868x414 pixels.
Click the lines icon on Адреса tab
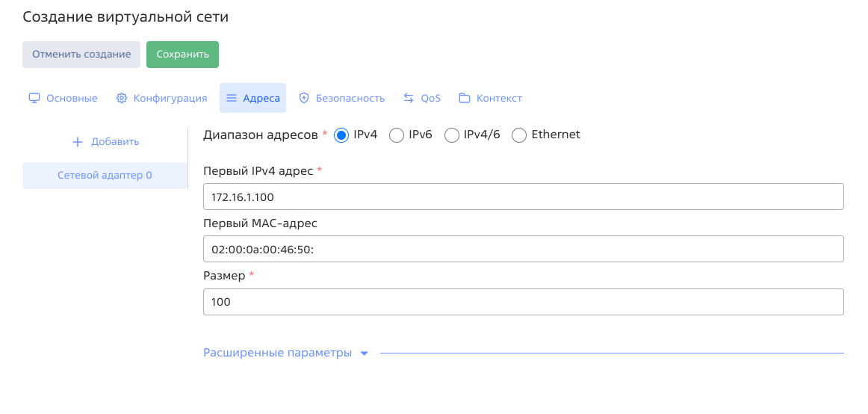point(232,98)
